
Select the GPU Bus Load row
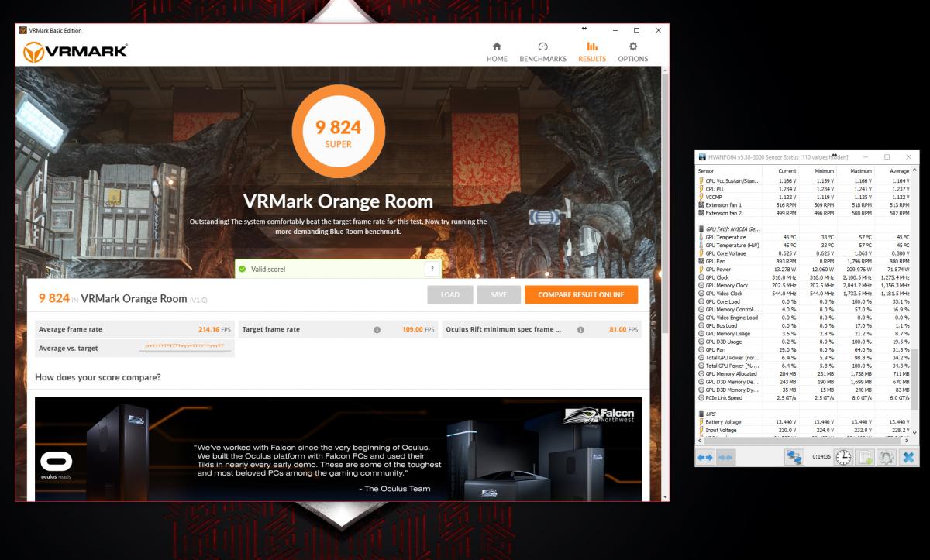click(x=804, y=325)
